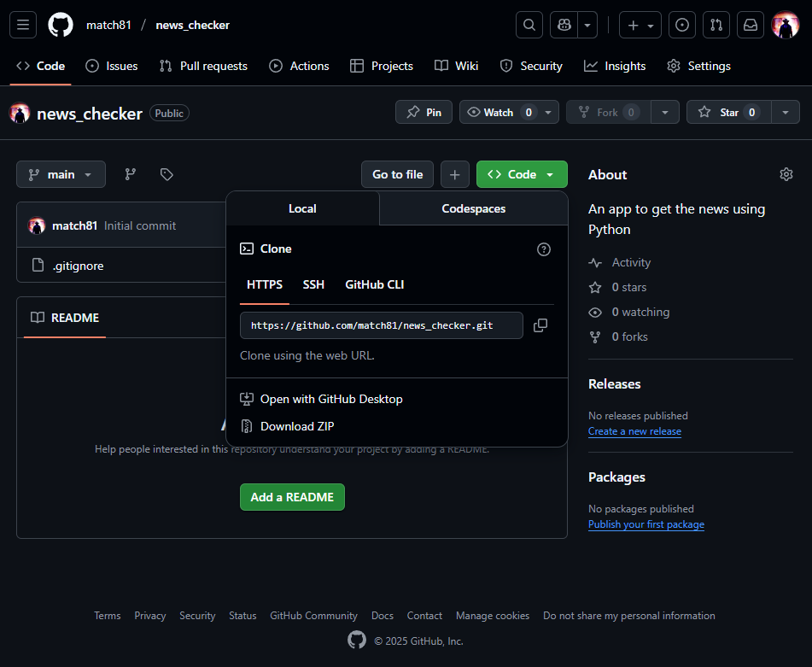Select the Local tab in clone panel
Screen dimensions: 812x667
302,208
